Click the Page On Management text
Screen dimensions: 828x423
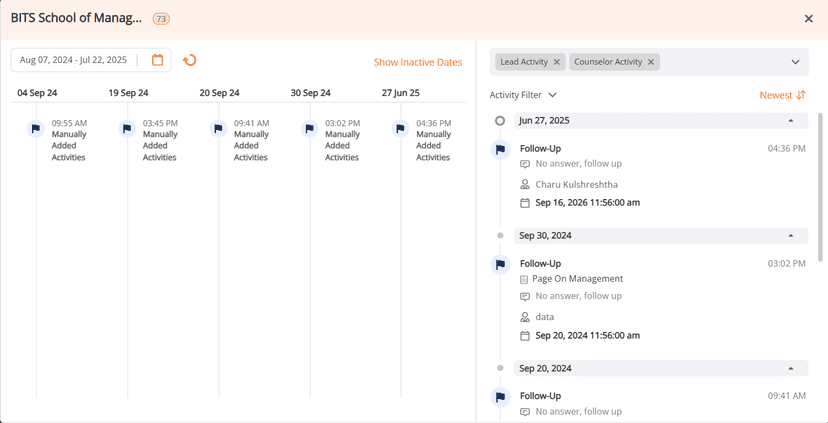[578, 279]
